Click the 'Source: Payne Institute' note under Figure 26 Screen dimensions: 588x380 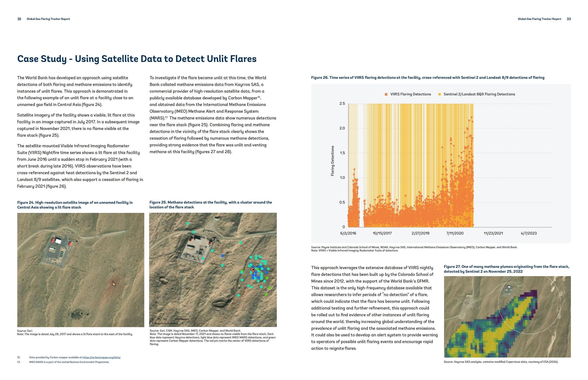click(414, 247)
